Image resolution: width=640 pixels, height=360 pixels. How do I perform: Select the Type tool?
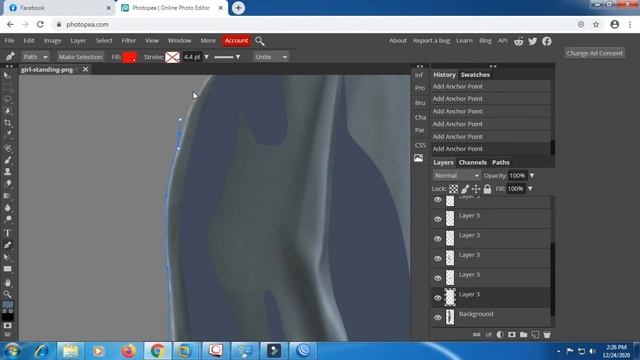point(7,233)
